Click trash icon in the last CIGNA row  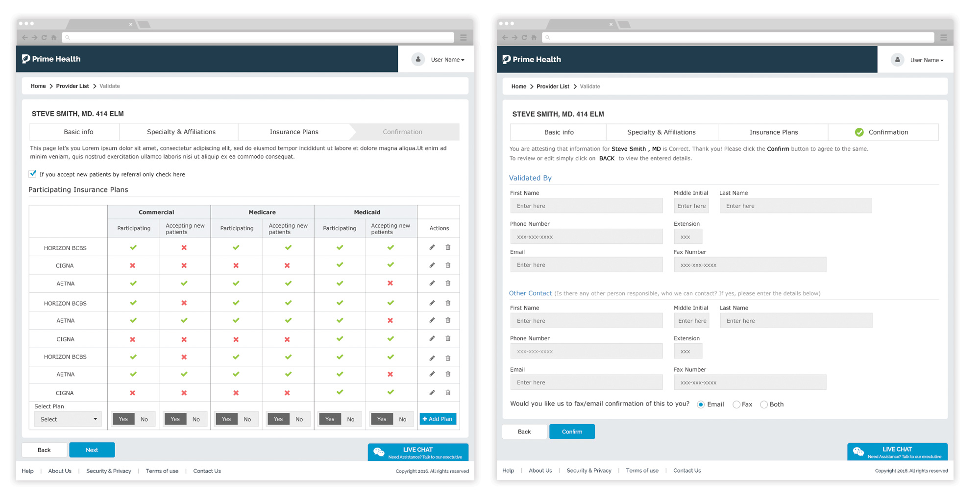tap(448, 392)
